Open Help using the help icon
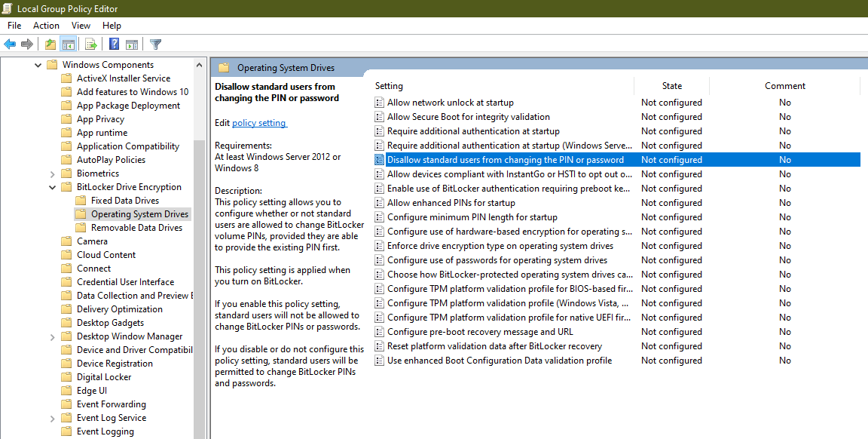 tap(114, 44)
